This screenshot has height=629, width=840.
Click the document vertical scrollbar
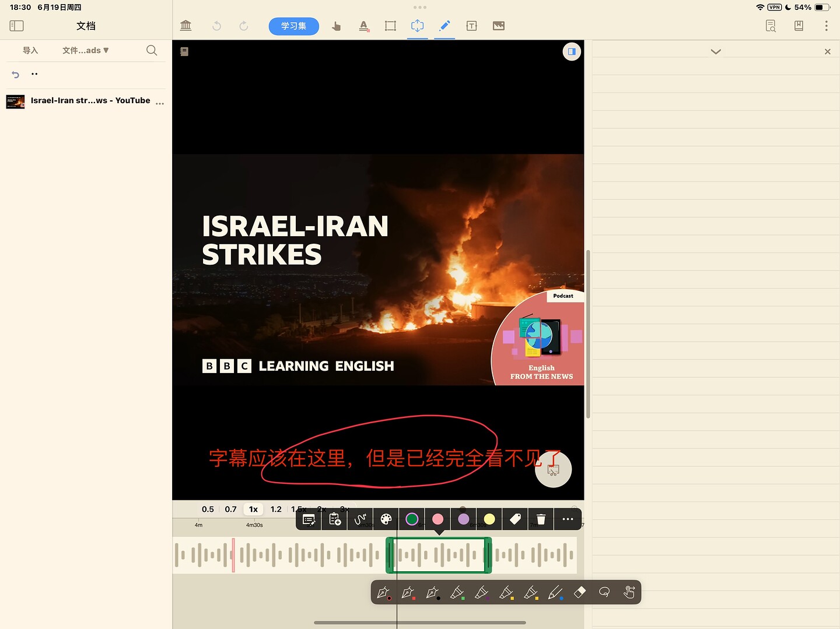tap(588, 334)
